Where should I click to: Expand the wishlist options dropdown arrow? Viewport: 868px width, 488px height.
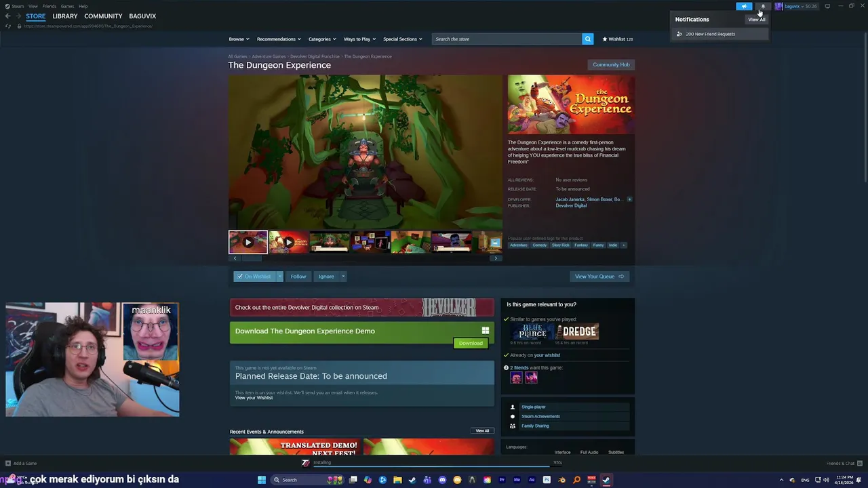pyautogui.click(x=279, y=277)
